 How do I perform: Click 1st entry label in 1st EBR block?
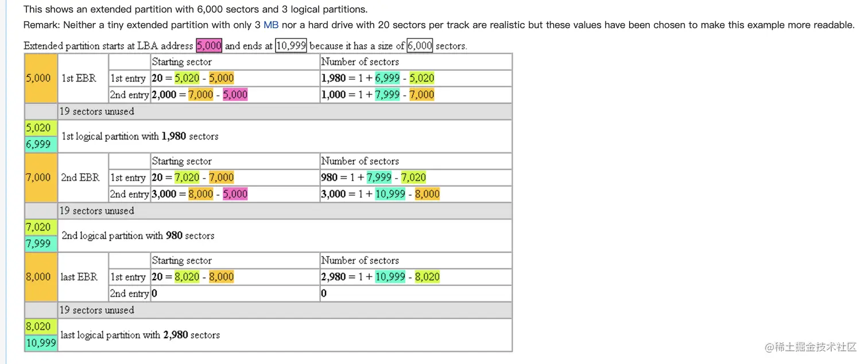click(129, 78)
